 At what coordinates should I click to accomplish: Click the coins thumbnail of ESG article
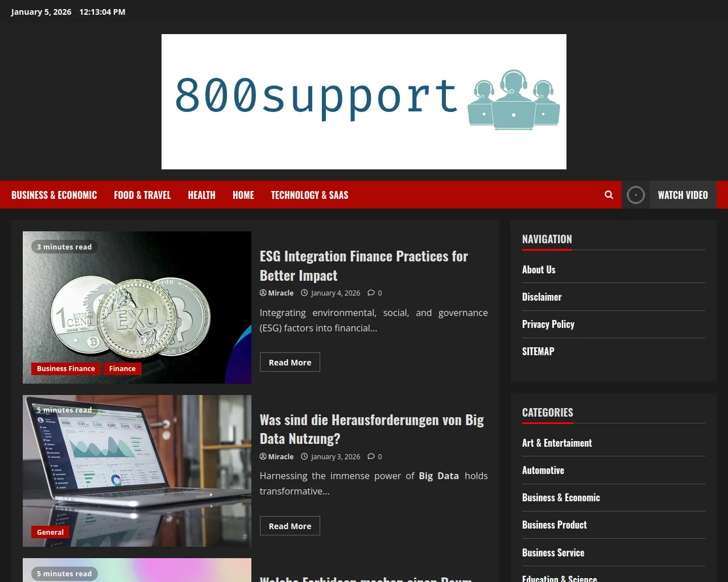tap(137, 307)
